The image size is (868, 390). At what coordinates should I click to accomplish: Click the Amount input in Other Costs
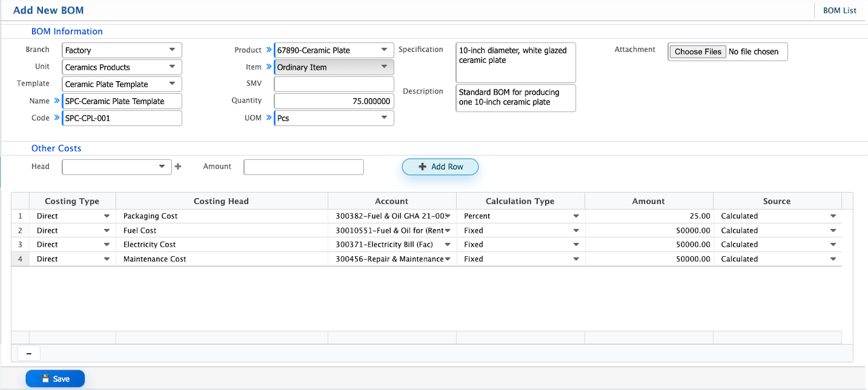(x=304, y=167)
